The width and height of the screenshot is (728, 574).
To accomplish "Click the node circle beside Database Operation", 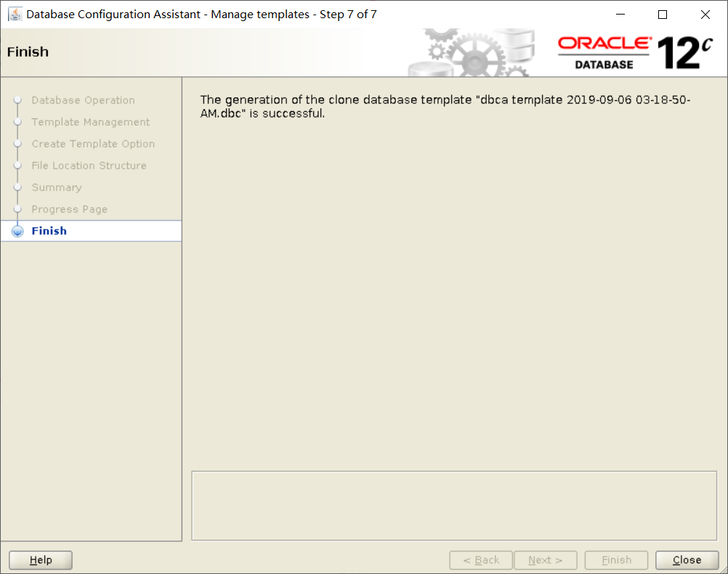I will click(17, 100).
